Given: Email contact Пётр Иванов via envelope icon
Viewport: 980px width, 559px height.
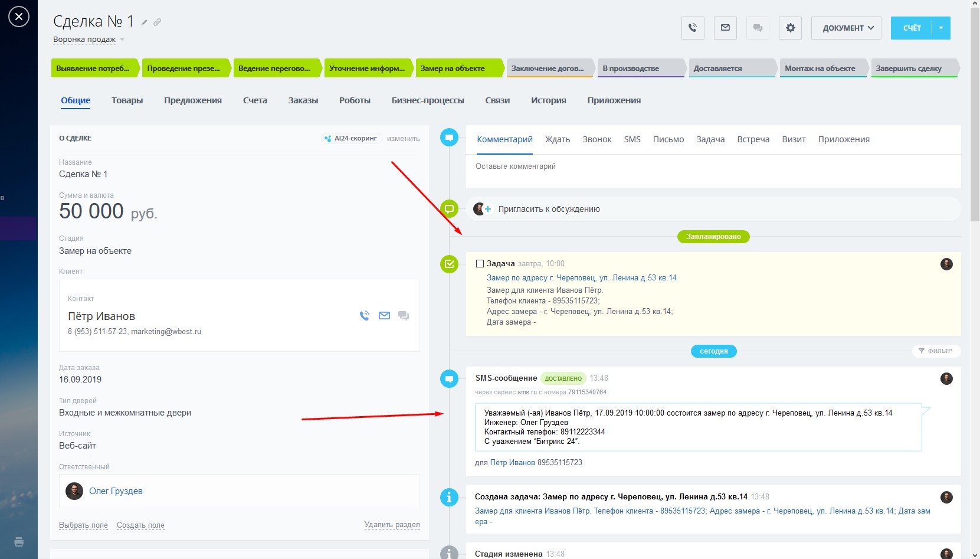Looking at the screenshot, I should tap(384, 316).
